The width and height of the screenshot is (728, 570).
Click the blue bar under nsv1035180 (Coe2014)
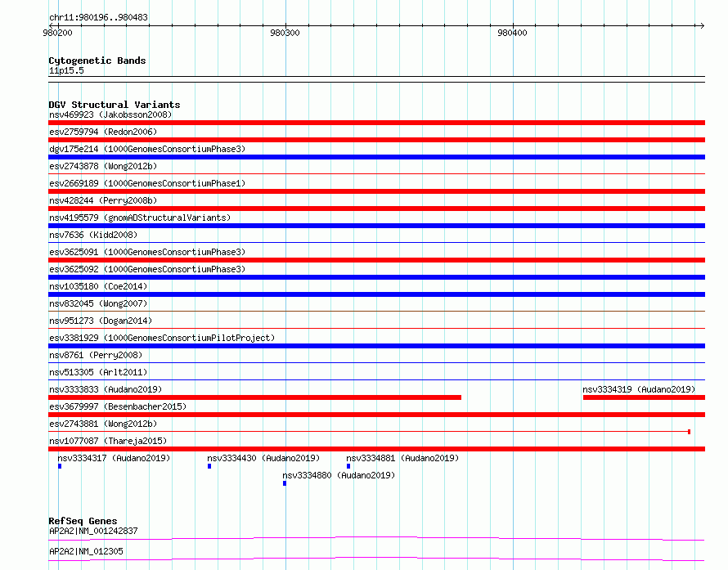(x=376, y=294)
